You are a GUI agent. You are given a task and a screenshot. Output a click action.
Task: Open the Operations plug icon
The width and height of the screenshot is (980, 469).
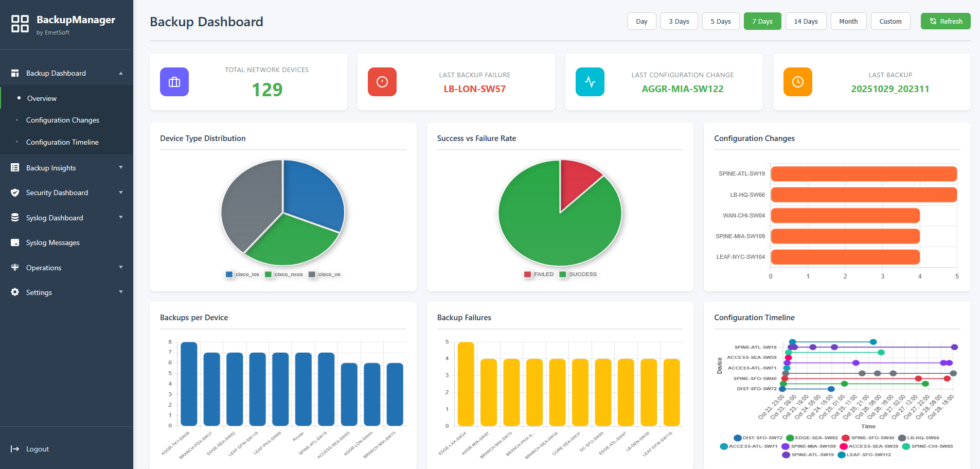point(15,267)
